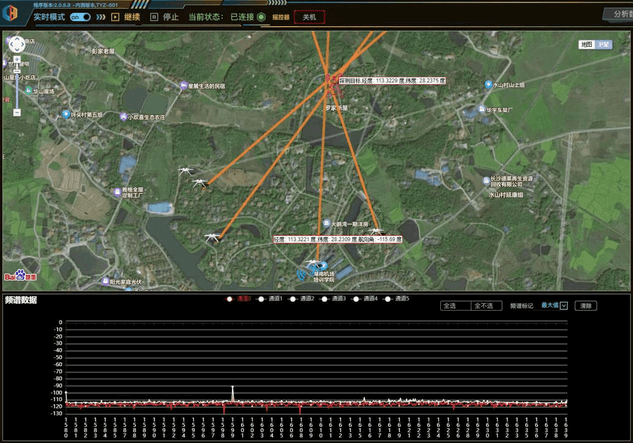Select the 通道3 channel radio button
The height and width of the screenshot is (443, 633).
(326, 298)
